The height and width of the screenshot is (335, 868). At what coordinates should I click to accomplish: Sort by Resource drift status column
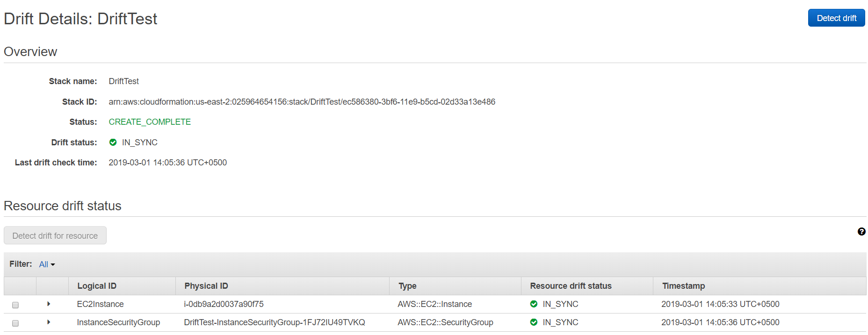pos(571,286)
